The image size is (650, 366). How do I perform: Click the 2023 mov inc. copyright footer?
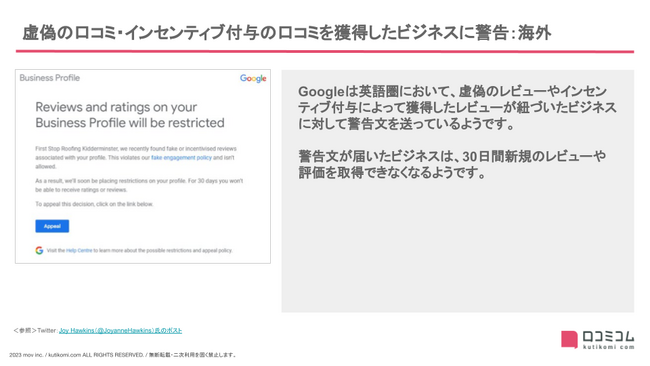pyautogui.click(x=123, y=355)
